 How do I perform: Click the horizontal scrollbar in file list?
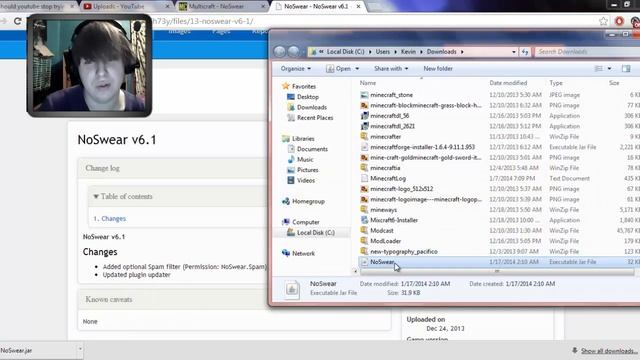point(497,271)
